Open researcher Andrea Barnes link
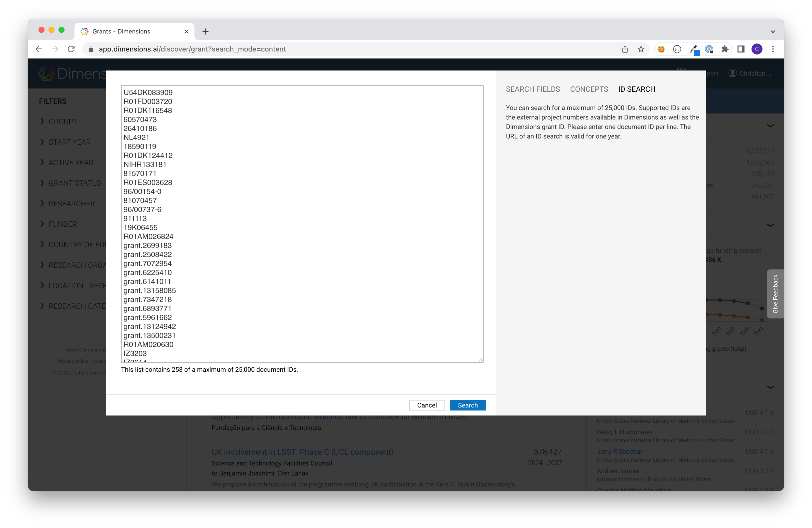Viewport: 812px width, 528px height. [617, 471]
